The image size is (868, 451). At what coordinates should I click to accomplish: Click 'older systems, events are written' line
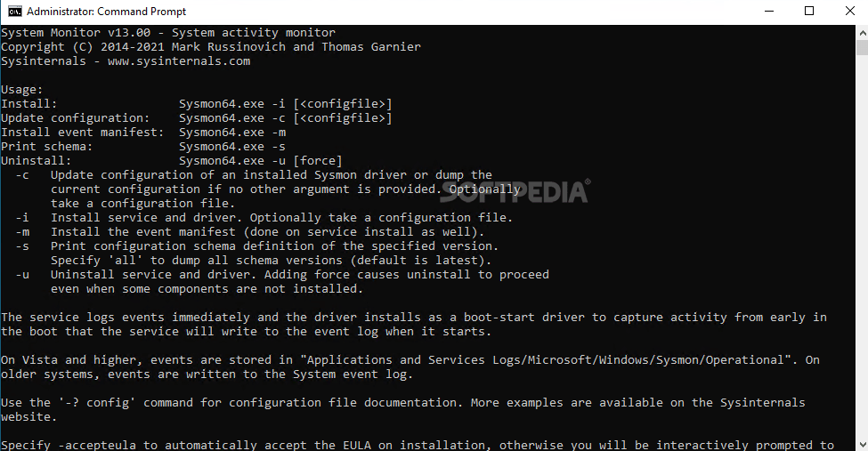coord(207,374)
